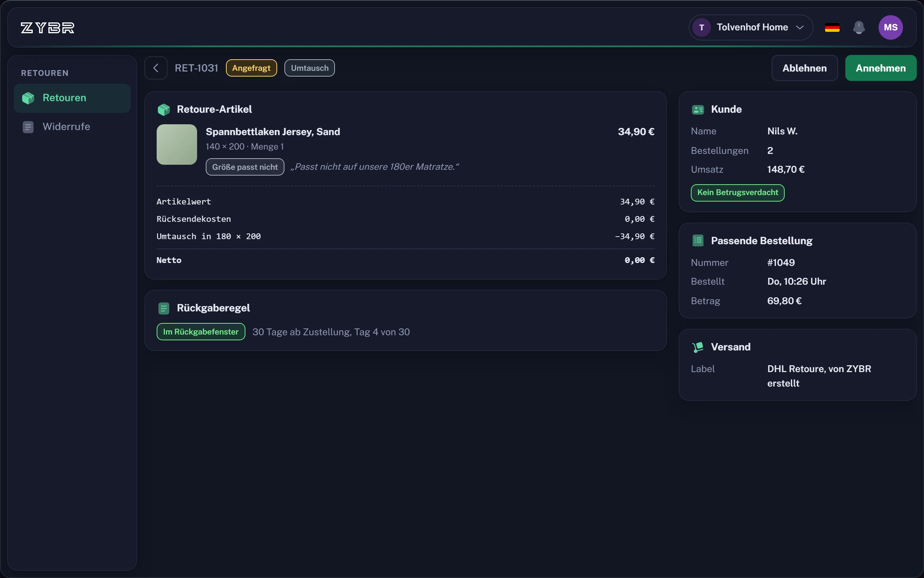The height and width of the screenshot is (578, 924).
Task: Click the Umtausch in 180 × 200 row
Action: [x=405, y=237]
